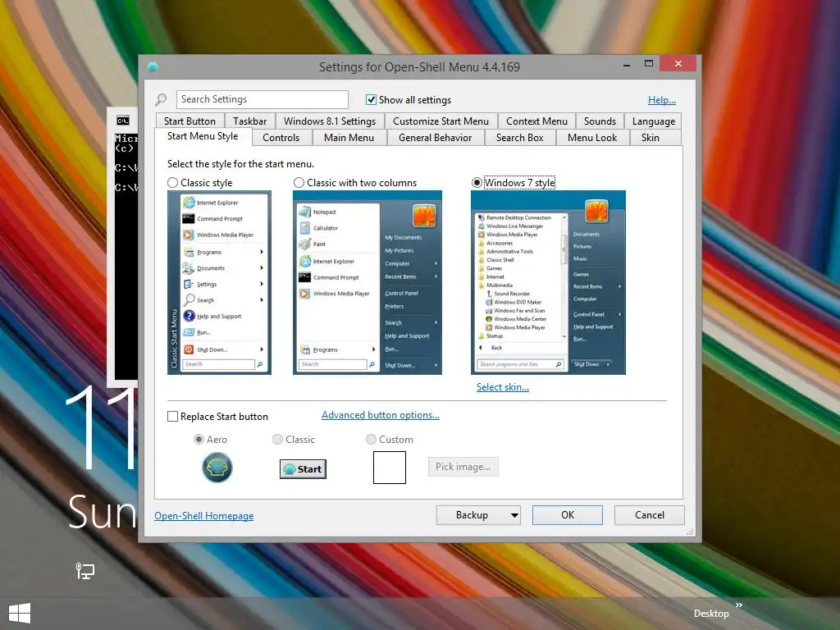
Task: Click the Backup button
Action: [x=472, y=515]
